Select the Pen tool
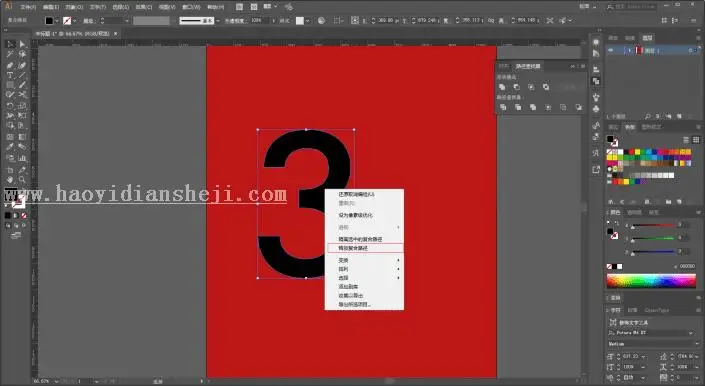The image size is (705, 386). tap(10, 65)
